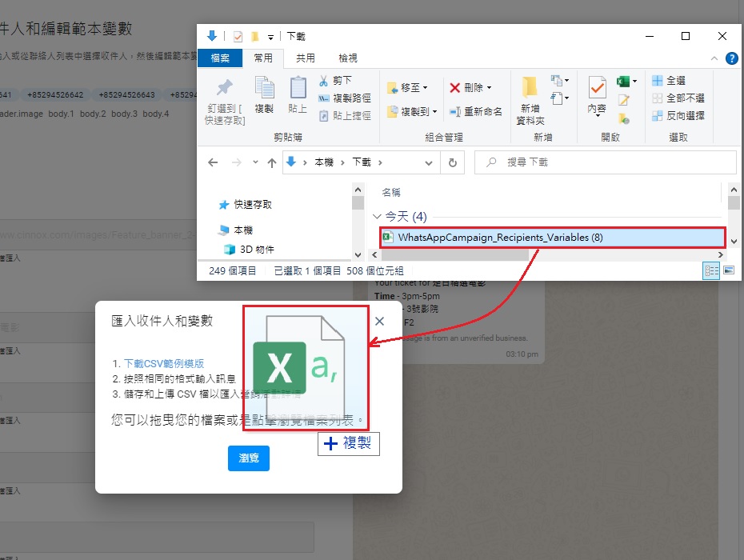The image size is (744, 560).
Task: Click the History icon in Open group
Action: pyautogui.click(x=623, y=118)
